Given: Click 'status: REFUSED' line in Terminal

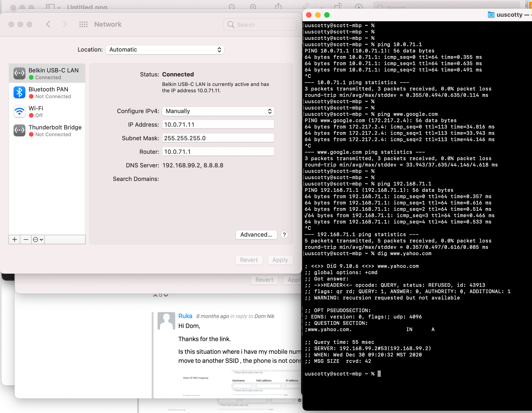Looking at the screenshot, I should (x=395, y=285).
